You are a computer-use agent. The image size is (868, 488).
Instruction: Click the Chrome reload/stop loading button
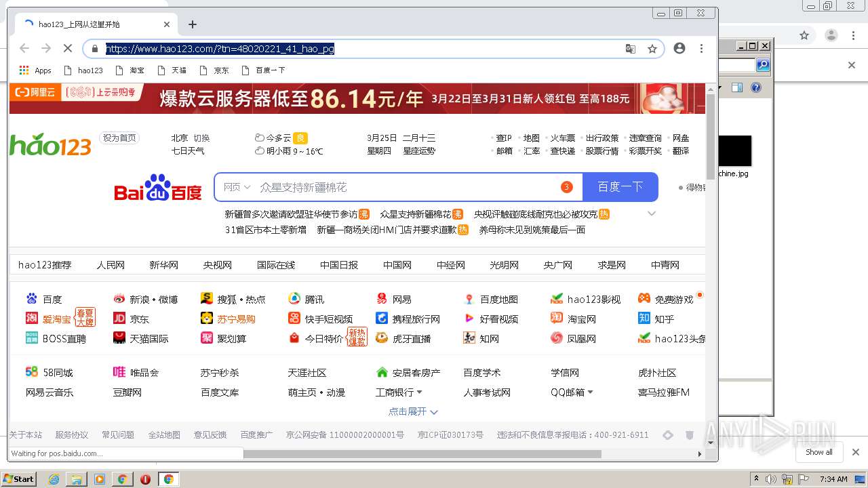68,49
